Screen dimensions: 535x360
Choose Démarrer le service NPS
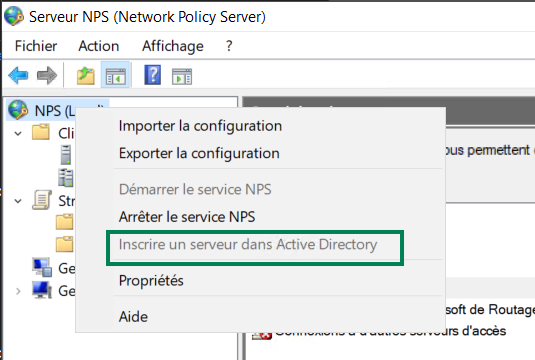point(195,189)
